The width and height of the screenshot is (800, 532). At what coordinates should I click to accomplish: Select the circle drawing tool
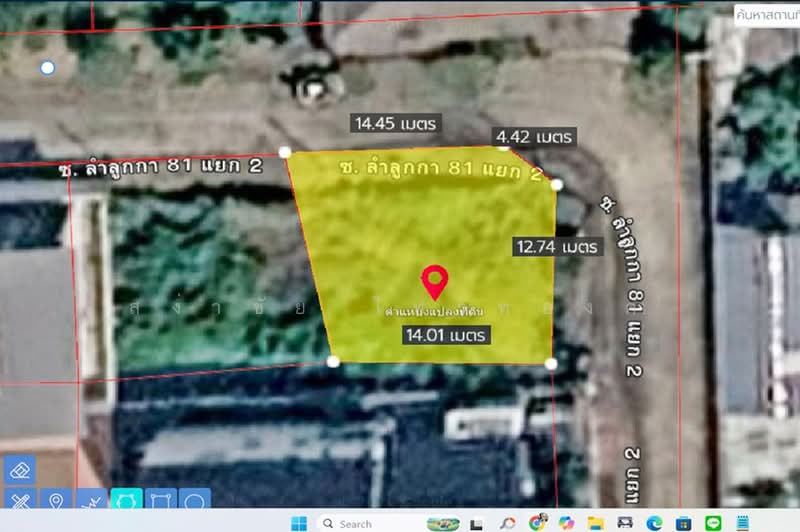(195, 499)
